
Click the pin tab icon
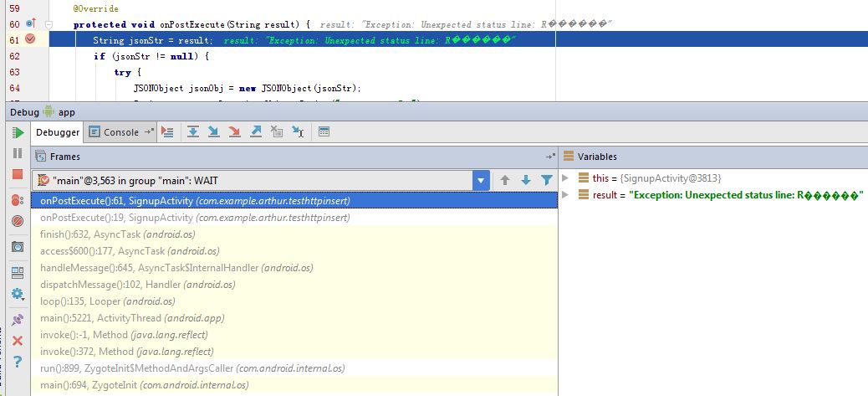18,320
